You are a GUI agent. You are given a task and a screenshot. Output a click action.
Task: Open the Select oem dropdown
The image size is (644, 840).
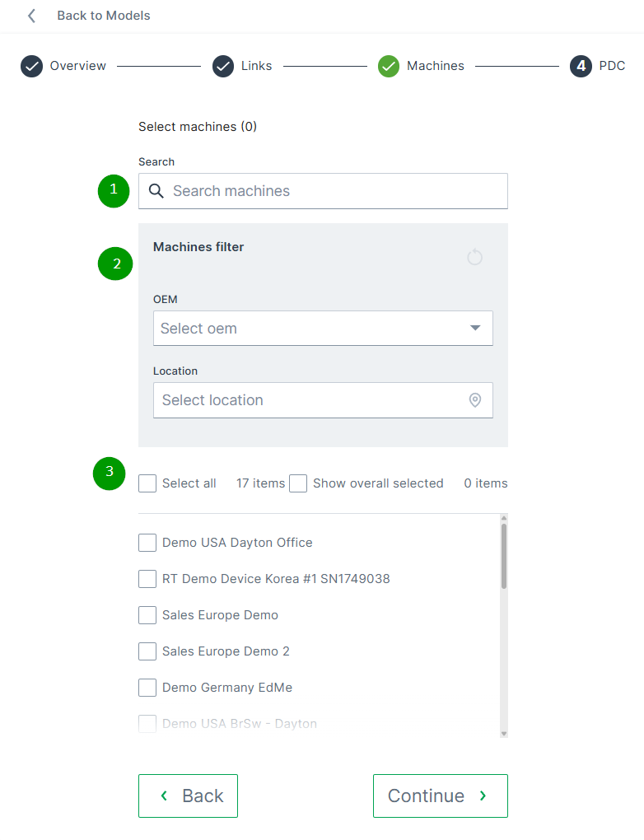(x=323, y=329)
